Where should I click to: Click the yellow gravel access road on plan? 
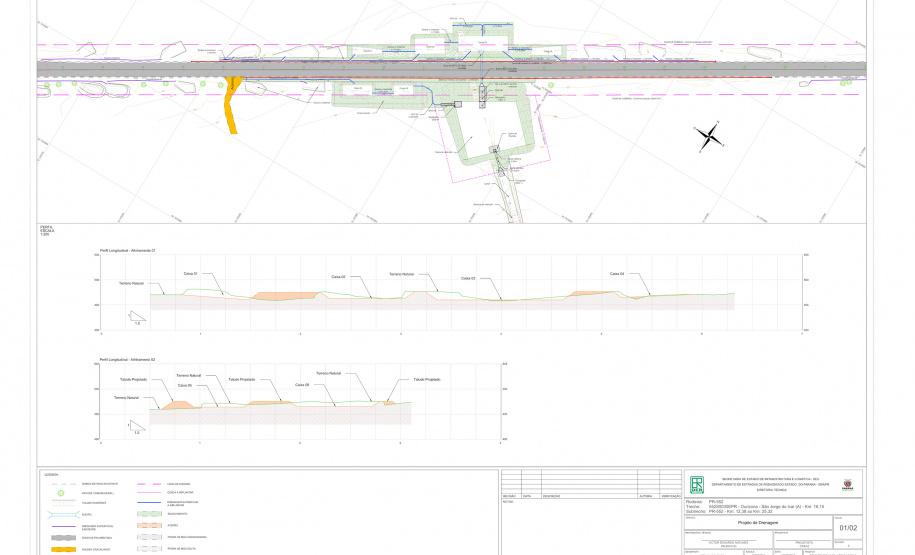(234, 104)
